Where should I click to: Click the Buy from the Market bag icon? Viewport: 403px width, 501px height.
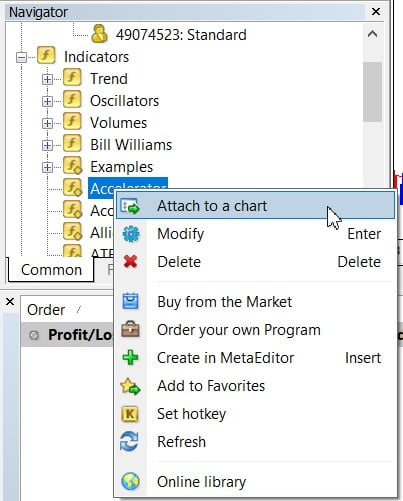click(130, 301)
